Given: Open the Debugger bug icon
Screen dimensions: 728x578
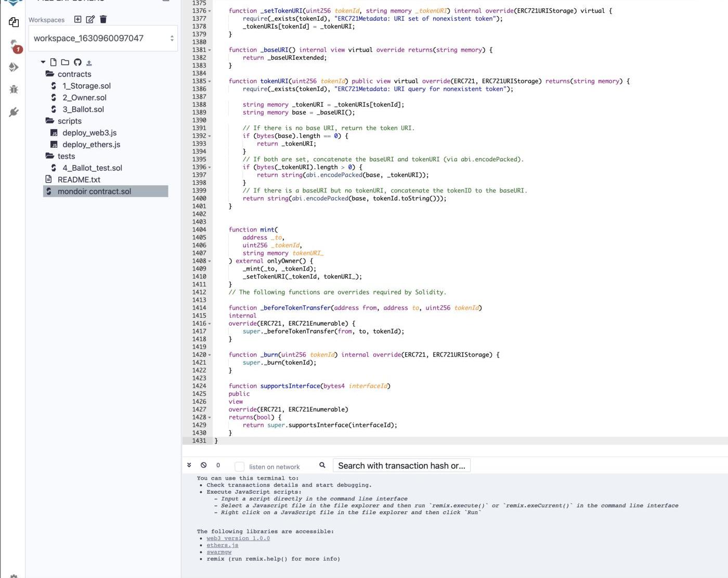Looking at the screenshot, I should point(14,89).
